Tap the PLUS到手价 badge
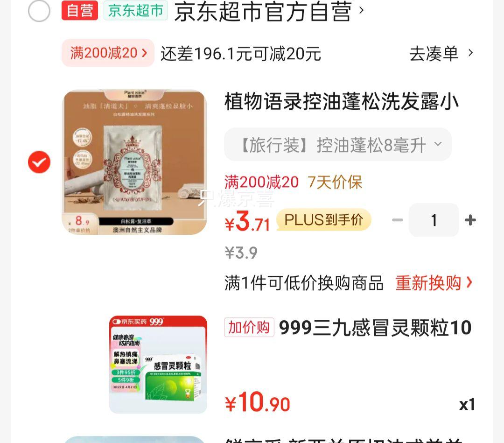This screenshot has width=504, height=443. pos(324,220)
